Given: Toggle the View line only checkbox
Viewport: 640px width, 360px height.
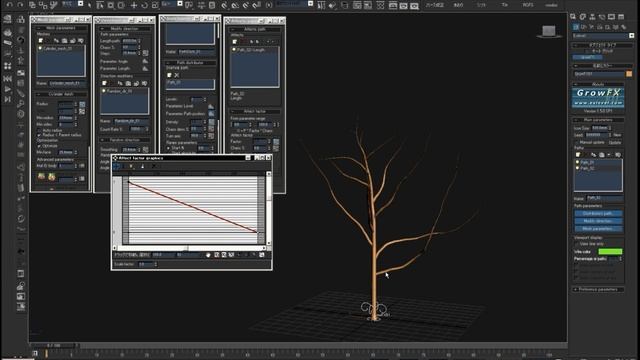Looking at the screenshot, I should [576, 244].
